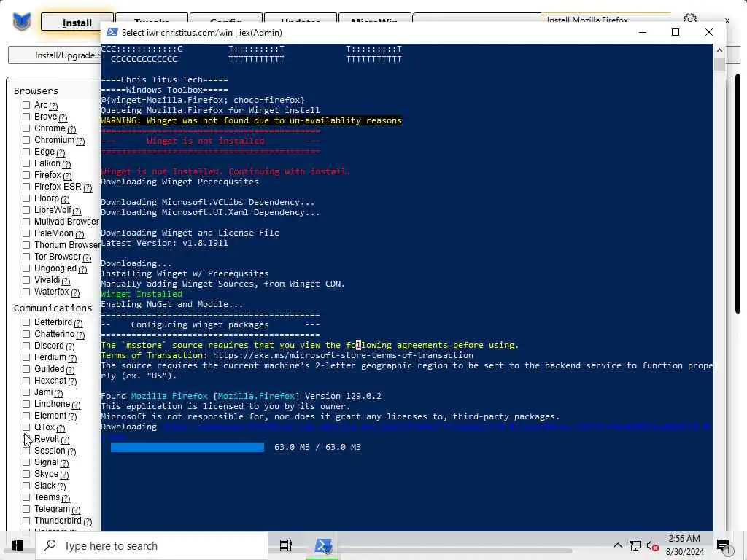The height and width of the screenshot is (560, 747).
Task: Click the Firefox download progress bar
Action: click(187, 447)
